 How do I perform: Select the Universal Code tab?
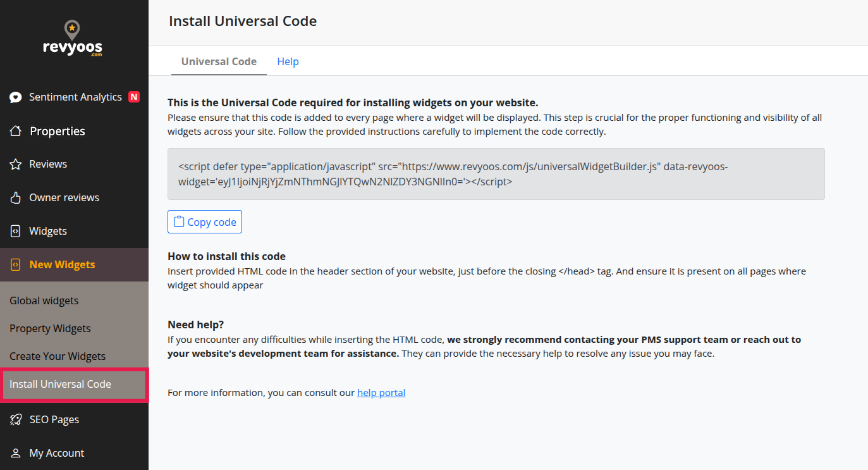point(219,61)
